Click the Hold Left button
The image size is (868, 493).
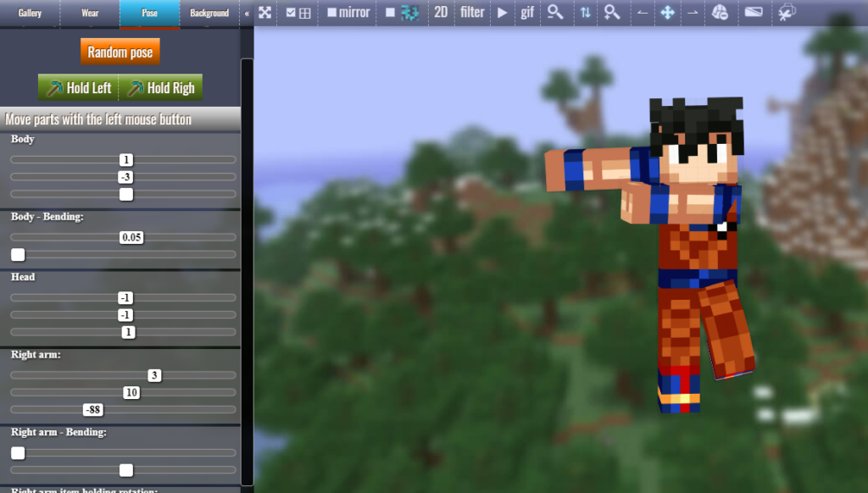pos(78,87)
